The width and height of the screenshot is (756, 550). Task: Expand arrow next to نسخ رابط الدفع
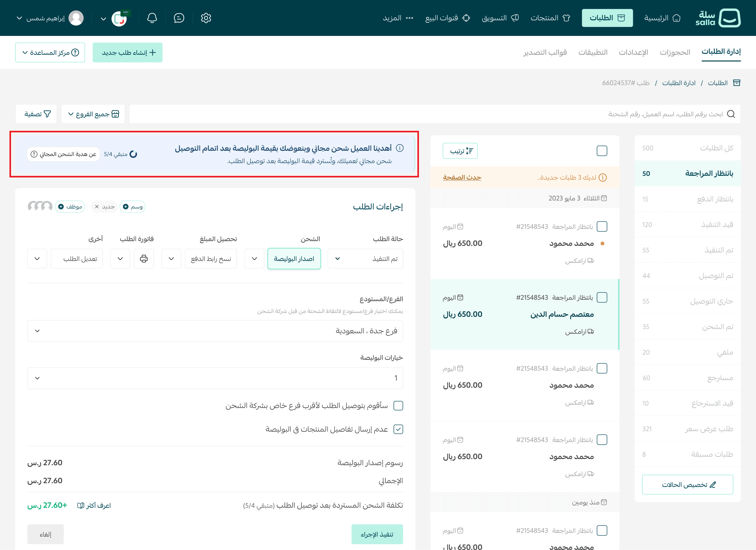click(x=171, y=258)
